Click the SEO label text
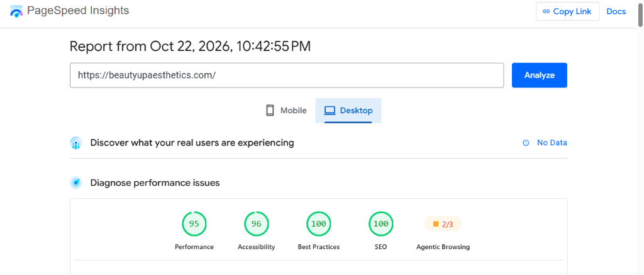 [x=380, y=247]
